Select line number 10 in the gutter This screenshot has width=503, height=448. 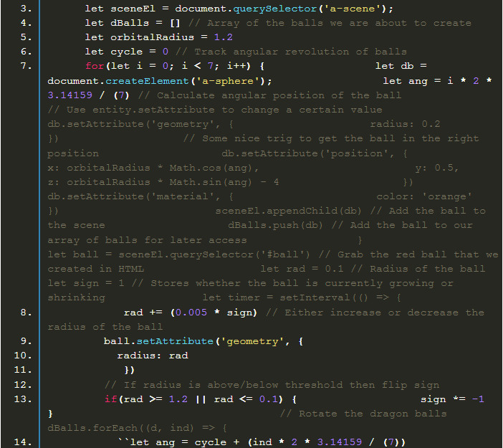click(x=23, y=356)
